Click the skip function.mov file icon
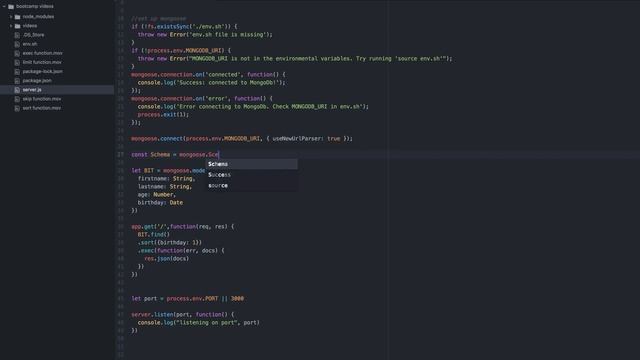This screenshot has height=360, width=640. click(x=17, y=99)
